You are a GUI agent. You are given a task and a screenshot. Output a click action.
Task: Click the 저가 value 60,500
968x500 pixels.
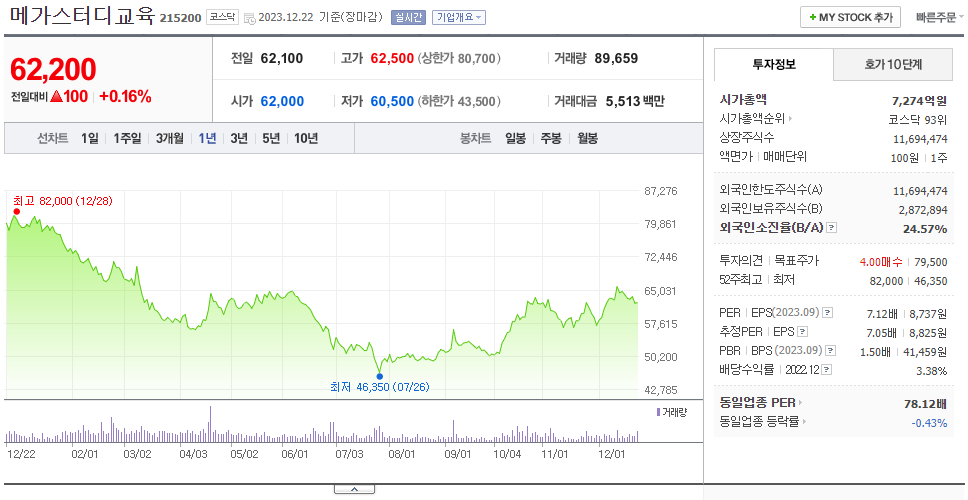coord(392,101)
